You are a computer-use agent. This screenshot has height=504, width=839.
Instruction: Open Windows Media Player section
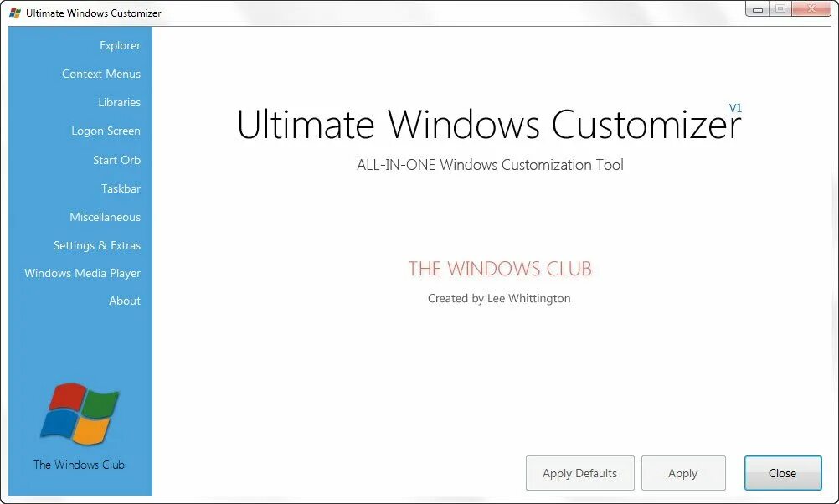click(82, 273)
